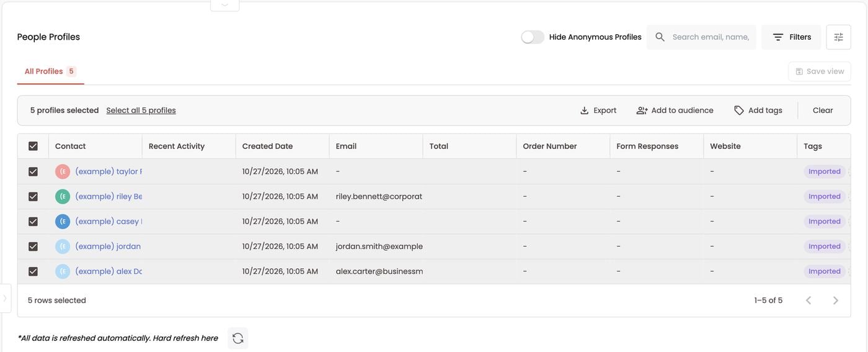The width and height of the screenshot is (868, 352).
Task: Click the hard refresh circular arrows icon
Action: tap(238, 338)
